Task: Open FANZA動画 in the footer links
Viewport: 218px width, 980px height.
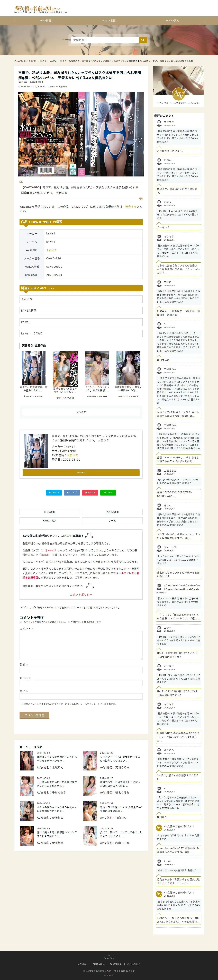Action: pos(116,964)
